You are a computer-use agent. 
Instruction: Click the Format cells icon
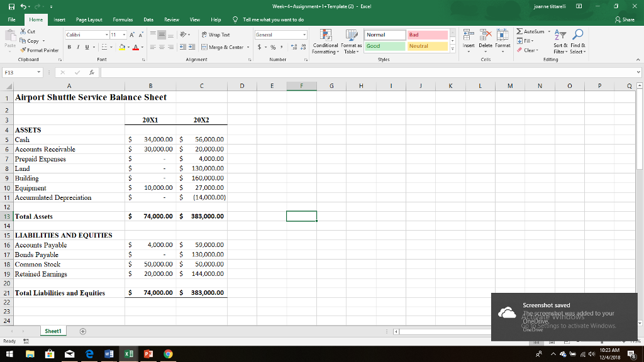pos(502,36)
